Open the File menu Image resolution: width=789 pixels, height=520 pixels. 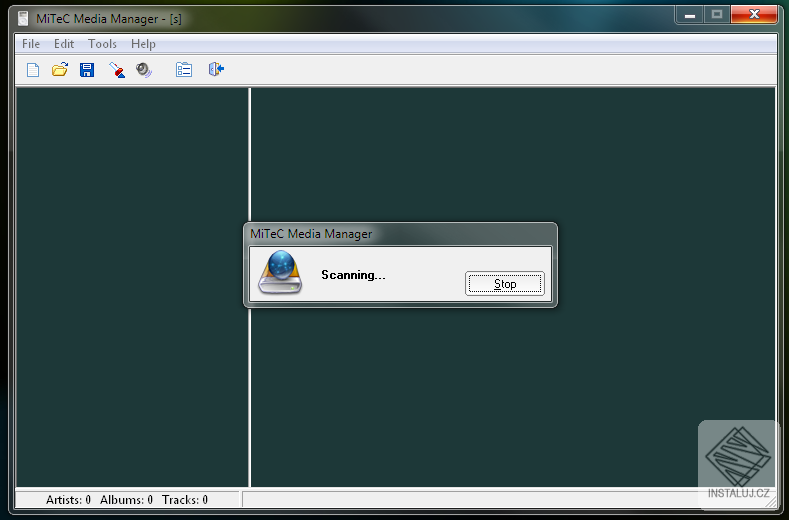(31, 44)
